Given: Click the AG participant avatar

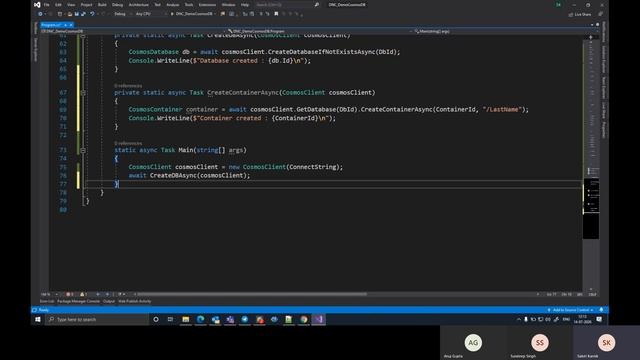Looking at the screenshot, I should click(473, 343).
